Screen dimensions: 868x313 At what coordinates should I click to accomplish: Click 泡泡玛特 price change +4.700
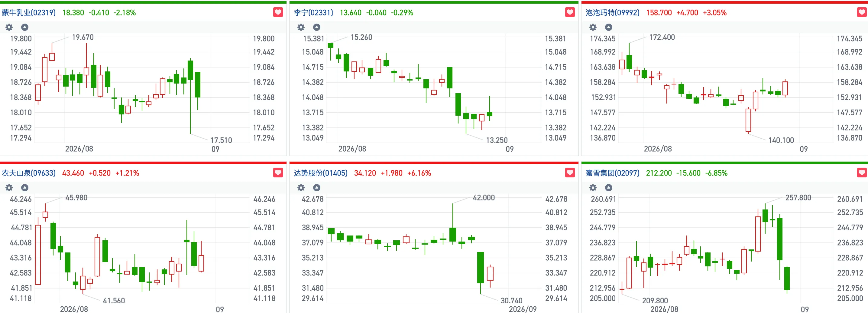(x=687, y=13)
